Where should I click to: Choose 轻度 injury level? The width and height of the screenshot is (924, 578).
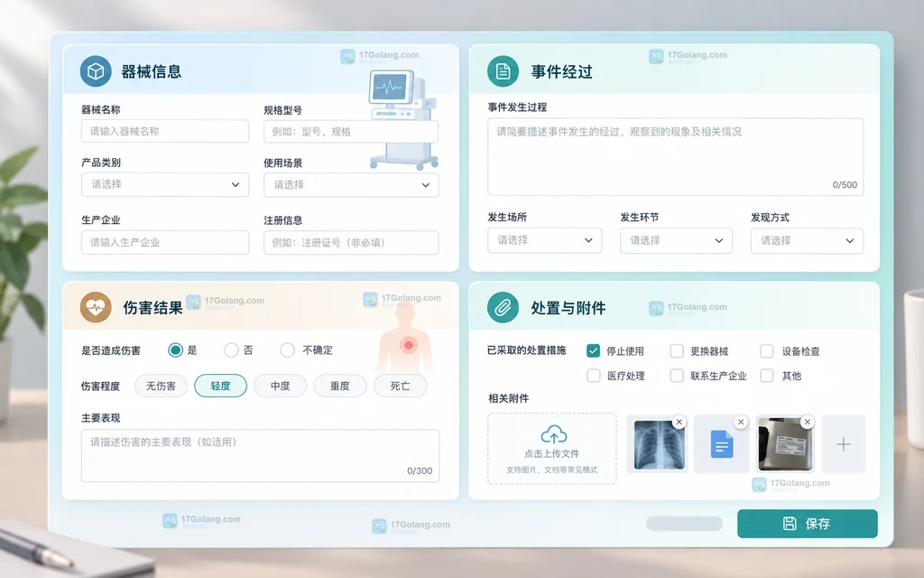[220, 386]
